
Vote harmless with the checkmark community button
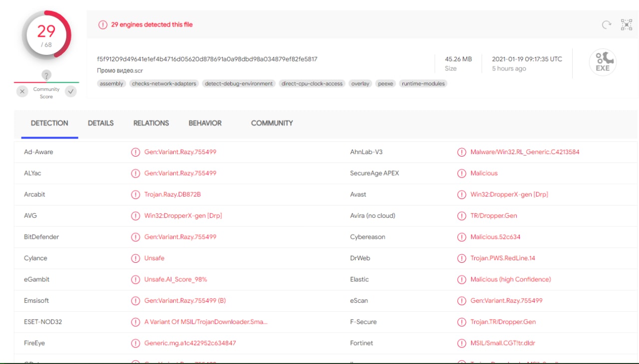pyautogui.click(x=71, y=91)
